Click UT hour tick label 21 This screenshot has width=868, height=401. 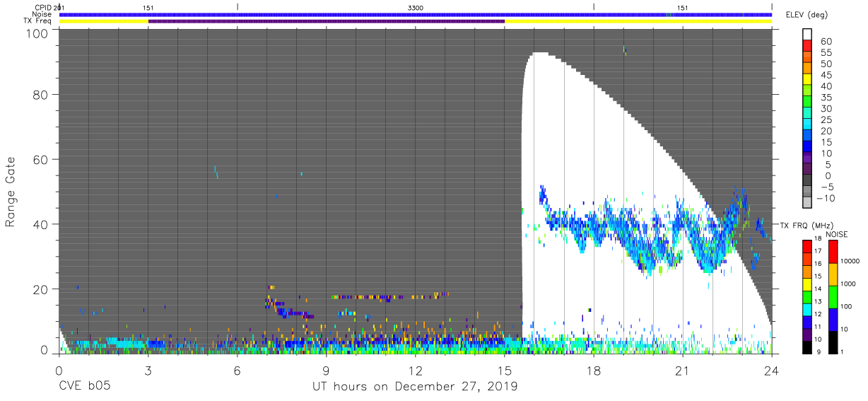point(683,371)
